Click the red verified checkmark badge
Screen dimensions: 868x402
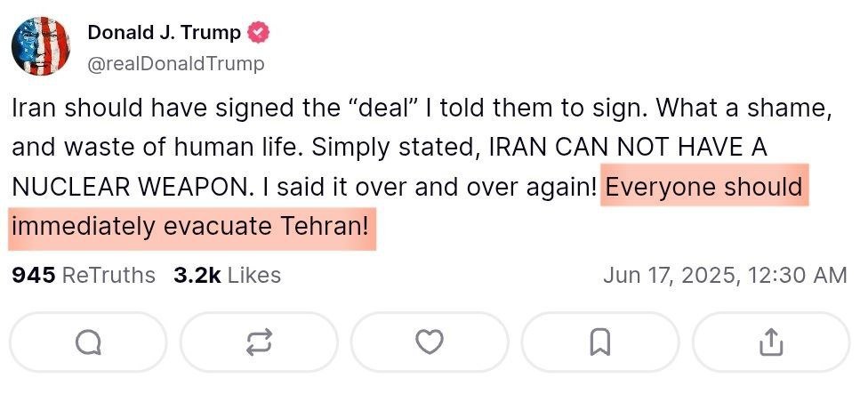258,33
